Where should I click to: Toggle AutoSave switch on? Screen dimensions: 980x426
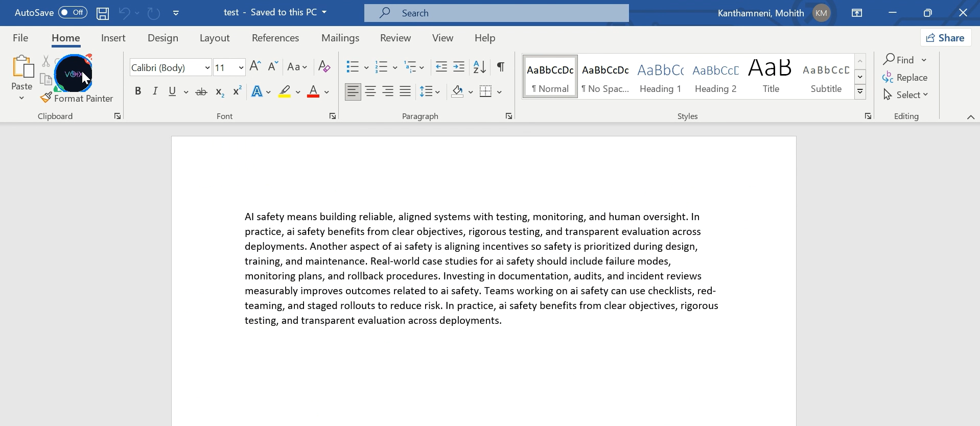pyautogui.click(x=73, y=13)
